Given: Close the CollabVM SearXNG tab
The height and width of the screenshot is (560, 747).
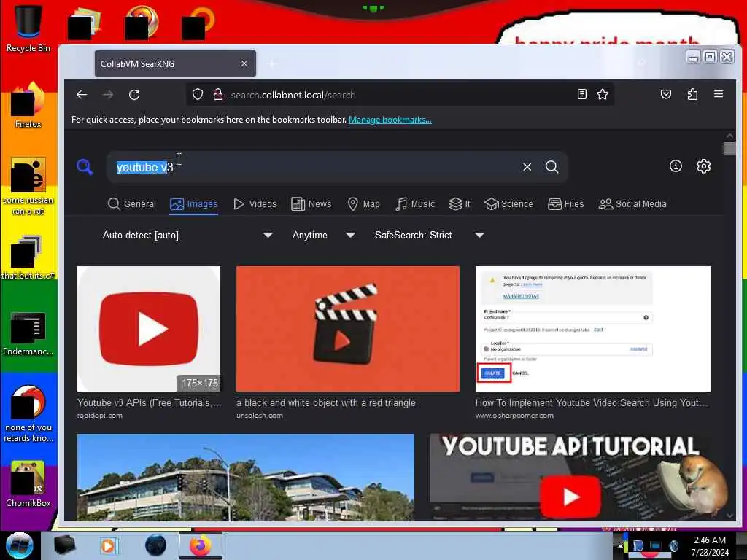Looking at the screenshot, I should 244,63.
